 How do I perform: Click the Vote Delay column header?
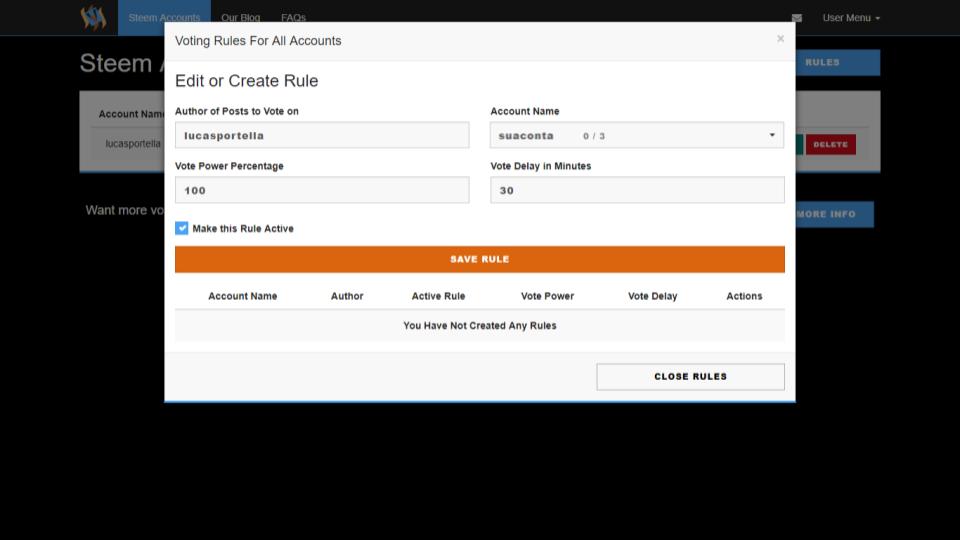653,296
